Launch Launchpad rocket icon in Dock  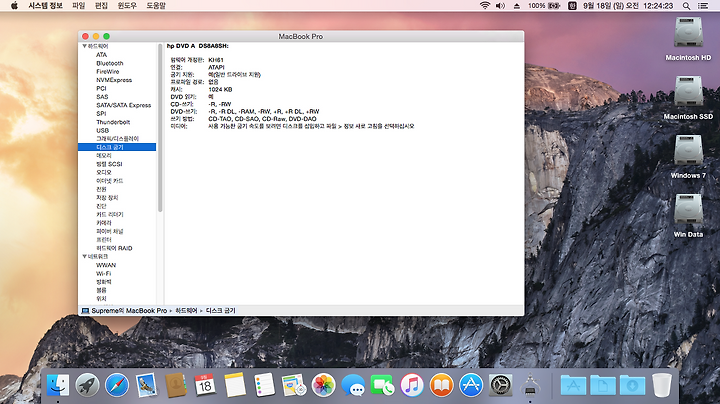[87, 385]
